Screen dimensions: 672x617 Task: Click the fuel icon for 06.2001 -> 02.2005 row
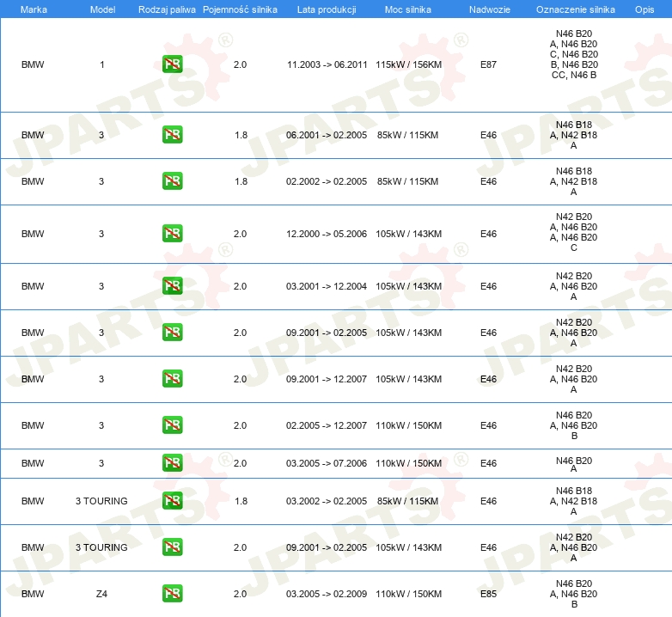click(x=172, y=135)
